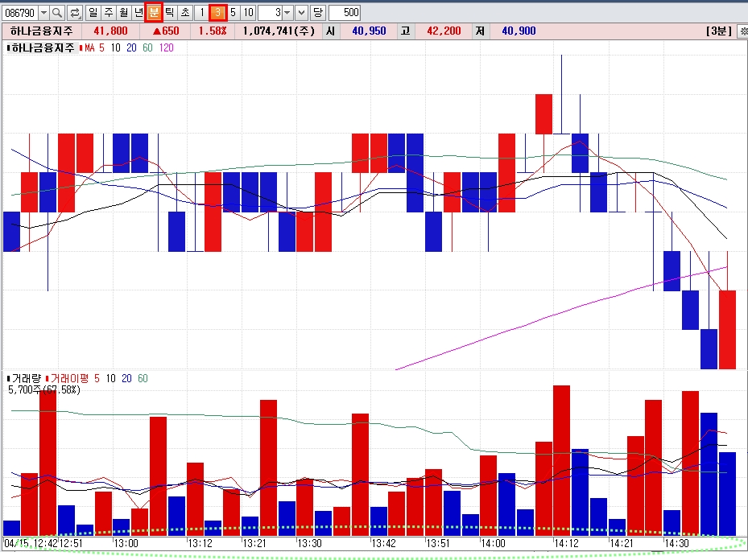Open the stock code dropdown arrow
The width and height of the screenshot is (748, 560).
click(43, 12)
